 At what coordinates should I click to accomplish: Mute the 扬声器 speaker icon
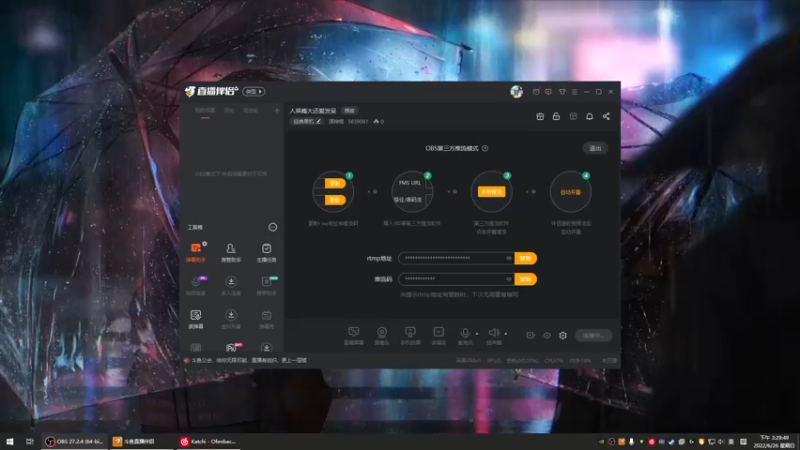[493, 335]
